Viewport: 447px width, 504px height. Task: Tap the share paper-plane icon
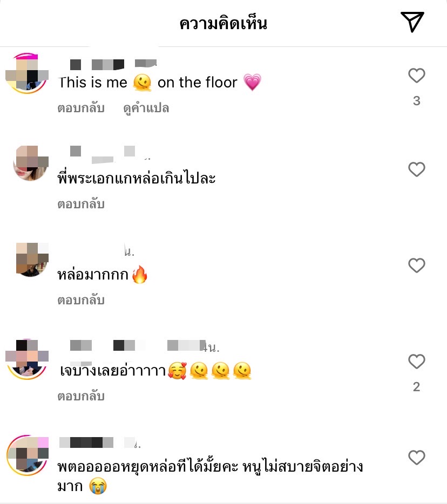click(x=412, y=22)
